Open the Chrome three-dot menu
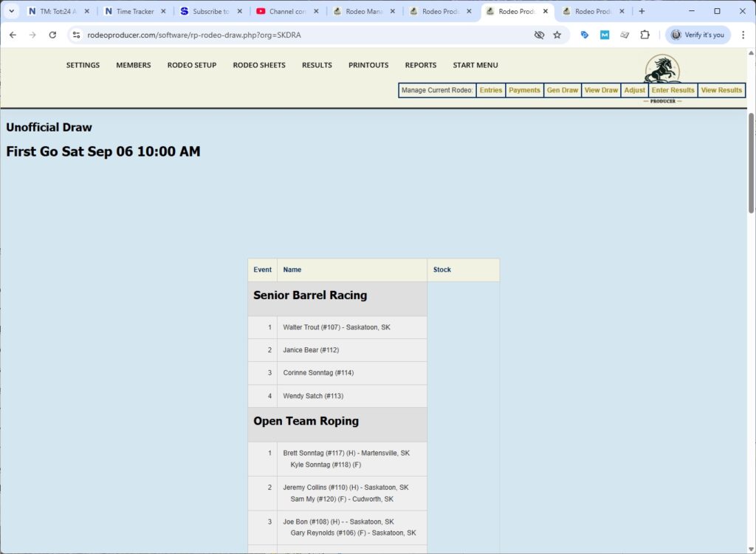The width and height of the screenshot is (756, 554). pyautogui.click(x=743, y=35)
